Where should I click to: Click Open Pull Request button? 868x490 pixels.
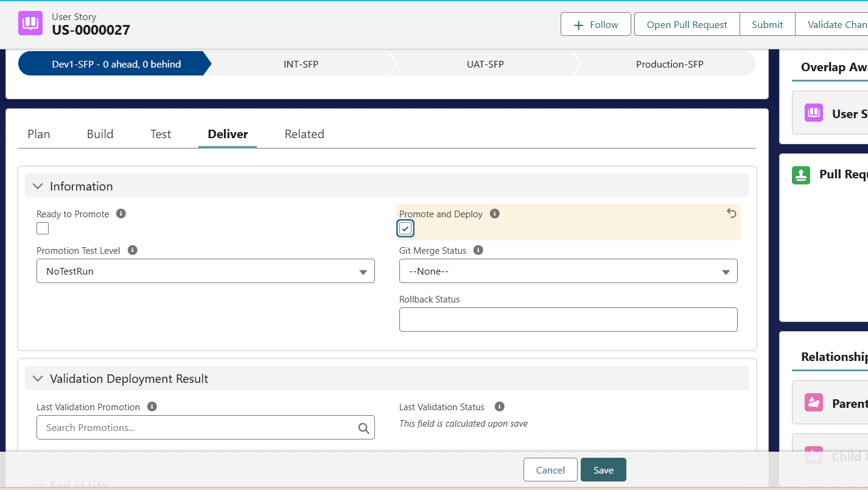coord(687,24)
